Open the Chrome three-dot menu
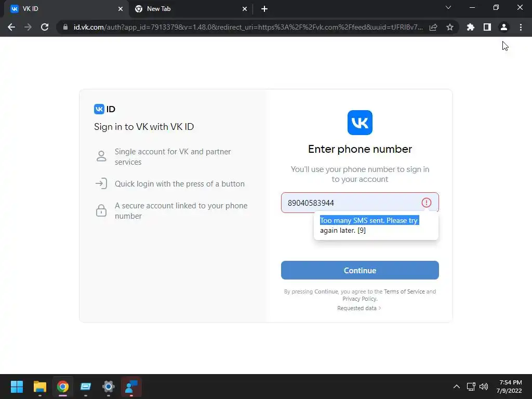 [521, 27]
